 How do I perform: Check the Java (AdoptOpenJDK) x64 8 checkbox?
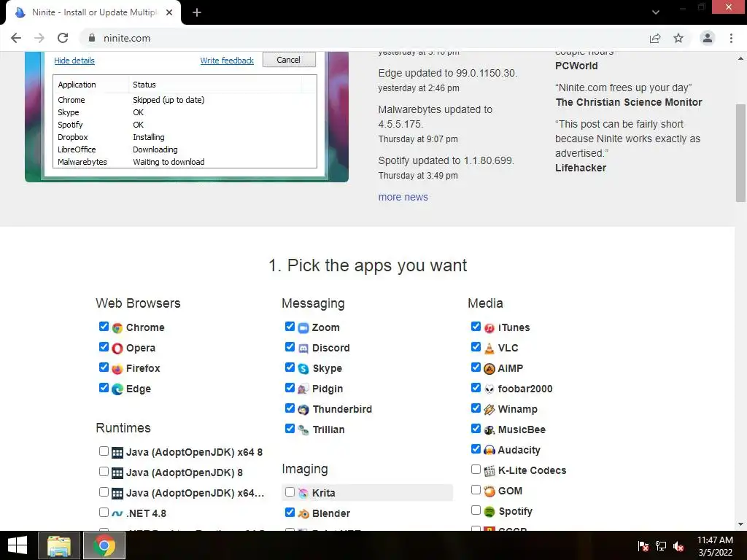[x=104, y=451]
